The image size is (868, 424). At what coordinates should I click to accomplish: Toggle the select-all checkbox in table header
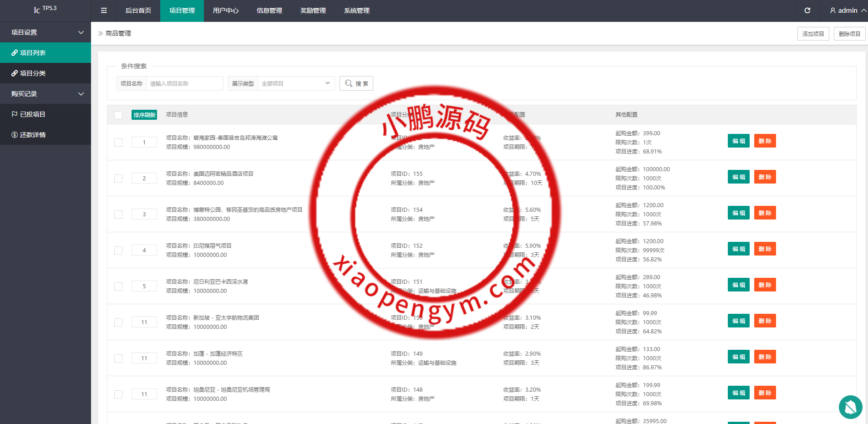click(x=118, y=115)
